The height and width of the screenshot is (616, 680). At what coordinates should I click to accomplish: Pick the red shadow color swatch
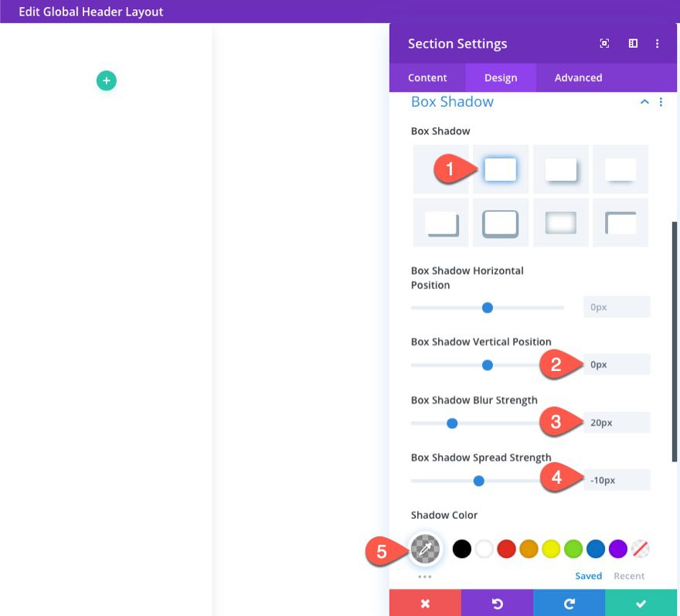tap(506, 549)
